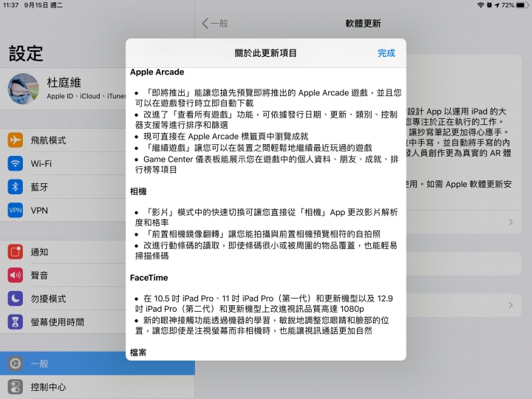Tap the 設定 large title
The image size is (532, 399).
(26, 53)
